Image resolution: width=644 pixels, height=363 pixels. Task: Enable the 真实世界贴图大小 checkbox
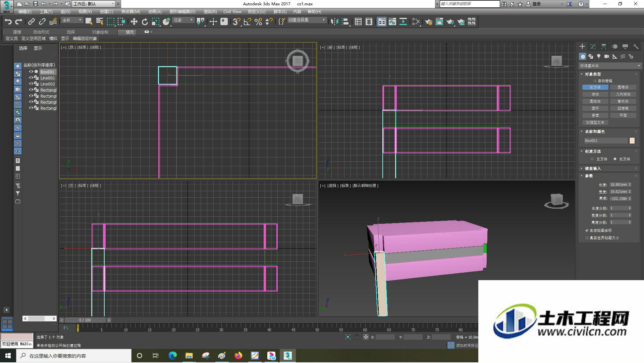pos(587,238)
